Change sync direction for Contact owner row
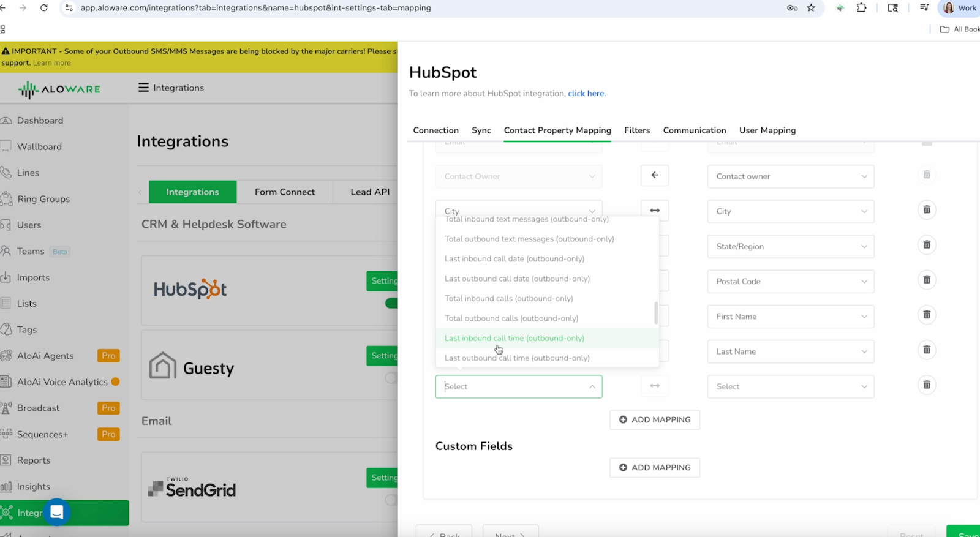The height and width of the screenshot is (537, 980). (655, 175)
